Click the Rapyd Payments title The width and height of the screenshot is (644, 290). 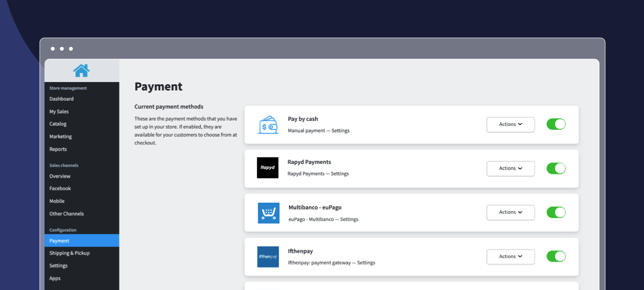309,162
